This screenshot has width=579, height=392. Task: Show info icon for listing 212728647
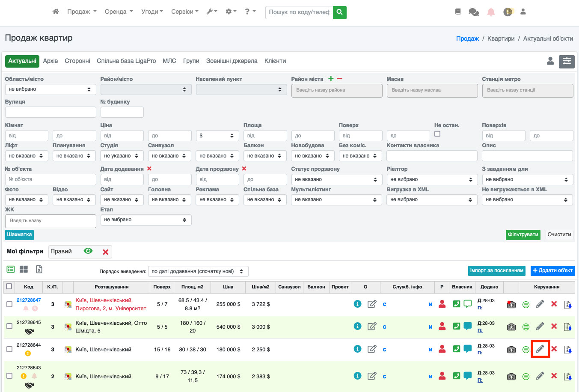[x=358, y=304]
